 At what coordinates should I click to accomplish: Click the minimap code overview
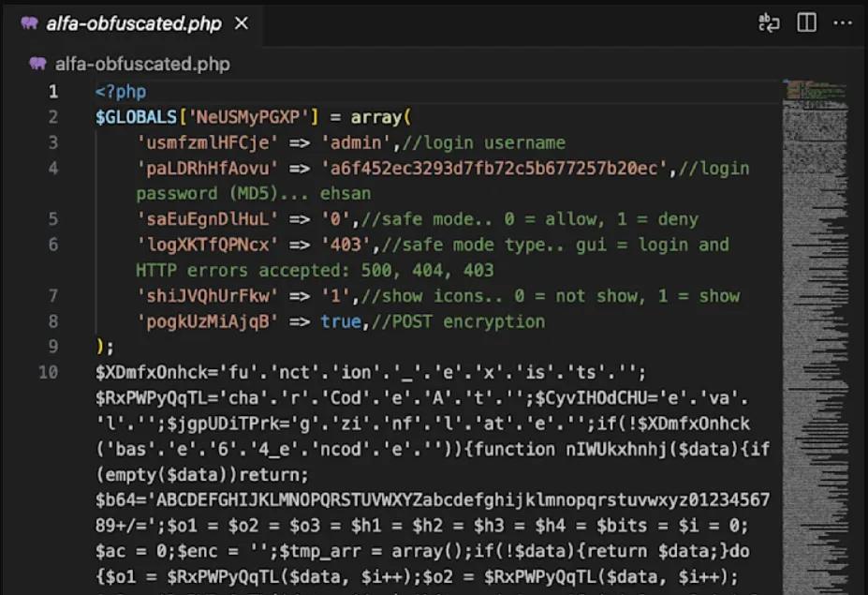(x=816, y=336)
